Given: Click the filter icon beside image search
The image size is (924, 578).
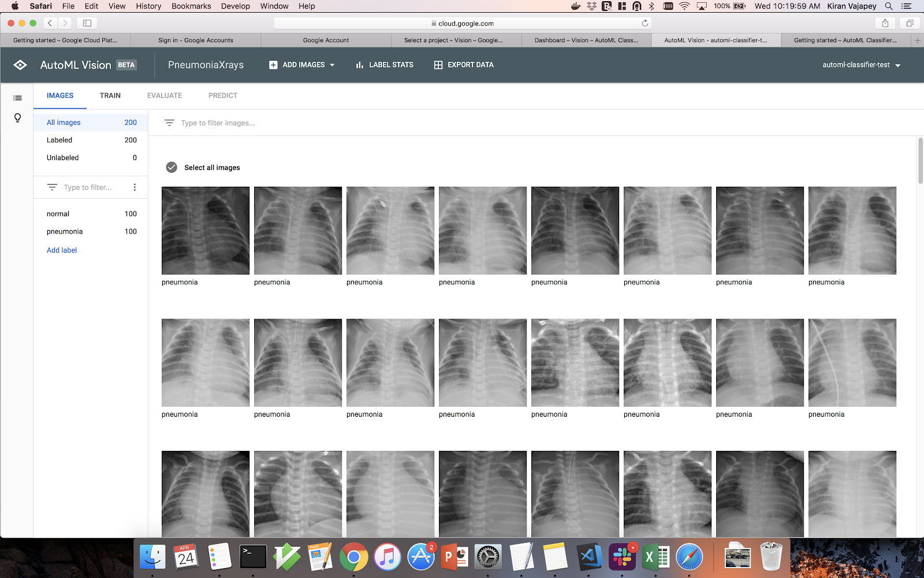Looking at the screenshot, I should tap(169, 123).
